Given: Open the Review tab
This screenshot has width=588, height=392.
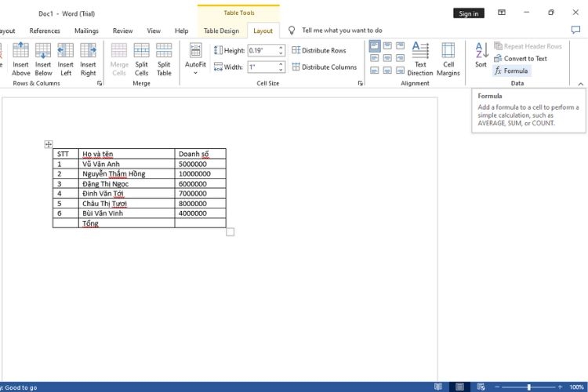Looking at the screenshot, I should (122, 31).
